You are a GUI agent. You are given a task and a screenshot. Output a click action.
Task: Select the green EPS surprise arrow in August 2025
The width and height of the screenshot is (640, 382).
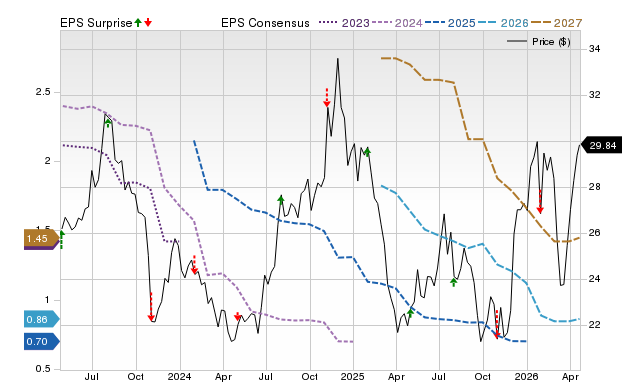coord(454,282)
